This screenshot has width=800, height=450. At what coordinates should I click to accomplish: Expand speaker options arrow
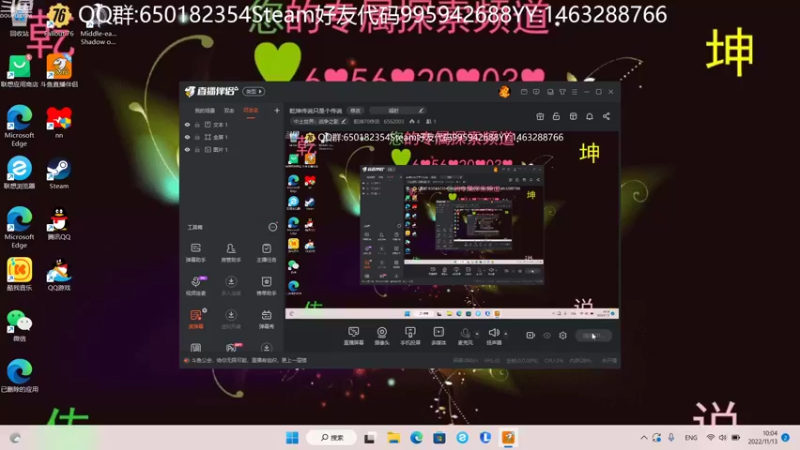point(506,334)
